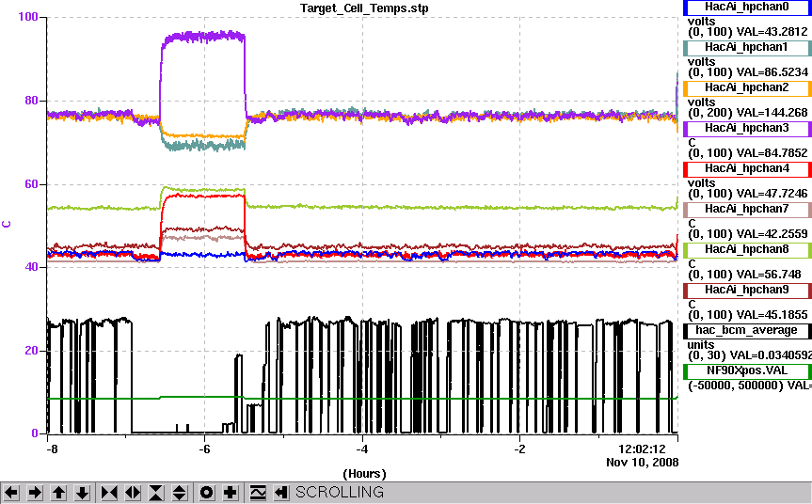This screenshot has height=504, width=812.
Task: Click the SCROLLING status text
Action: tap(340, 492)
